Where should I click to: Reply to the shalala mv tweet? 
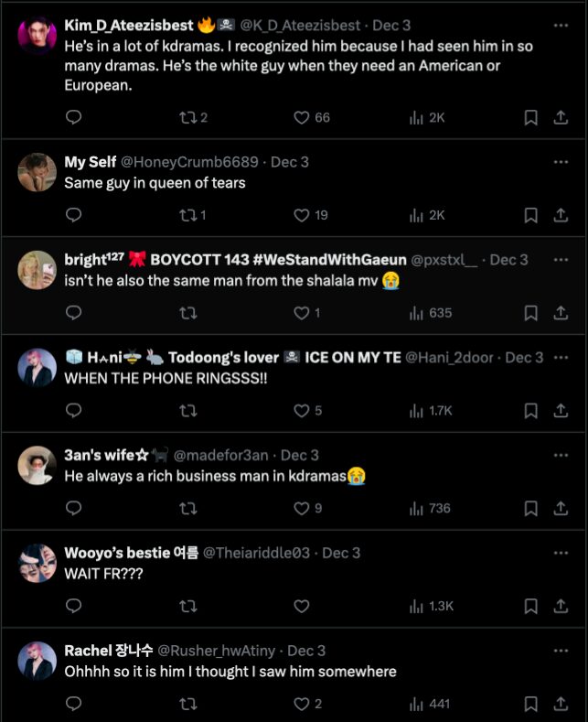point(74,313)
